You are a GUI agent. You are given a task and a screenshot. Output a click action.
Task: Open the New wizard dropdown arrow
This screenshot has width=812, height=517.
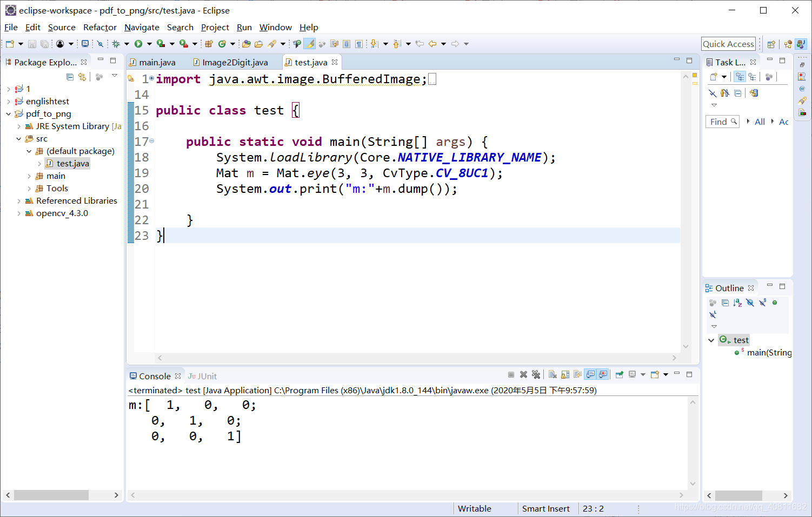pos(19,44)
